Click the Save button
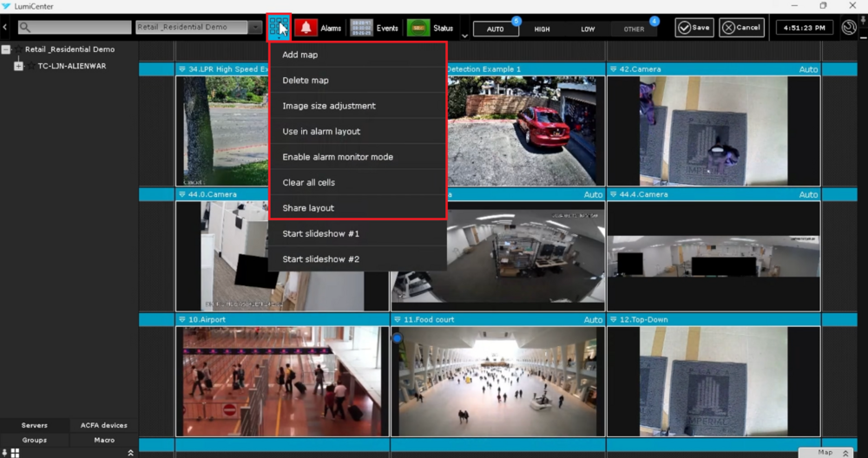 click(694, 28)
